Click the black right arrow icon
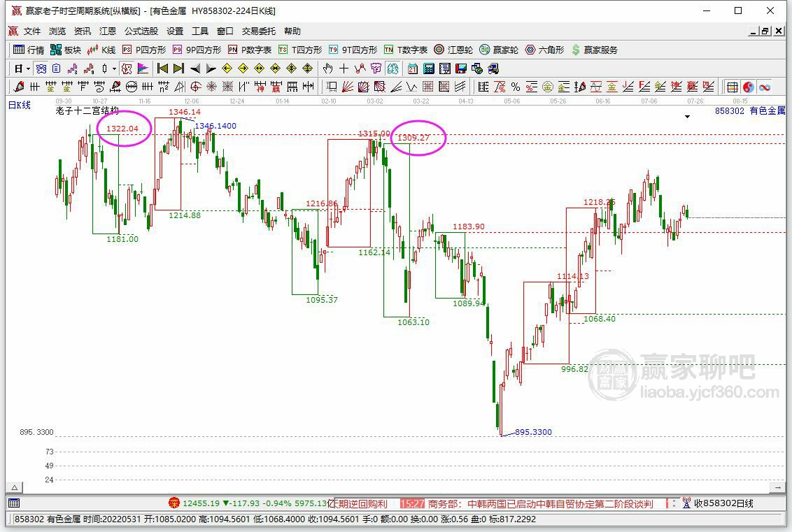Image resolution: width=792 pixels, height=532 pixels. [x=211, y=69]
